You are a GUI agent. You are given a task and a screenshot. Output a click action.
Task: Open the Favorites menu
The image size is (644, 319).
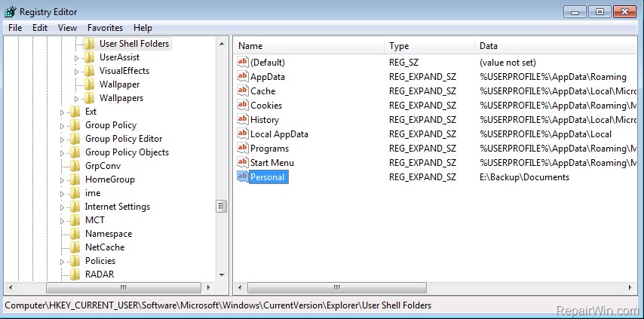pyautogui.click(x=105, y=28)
